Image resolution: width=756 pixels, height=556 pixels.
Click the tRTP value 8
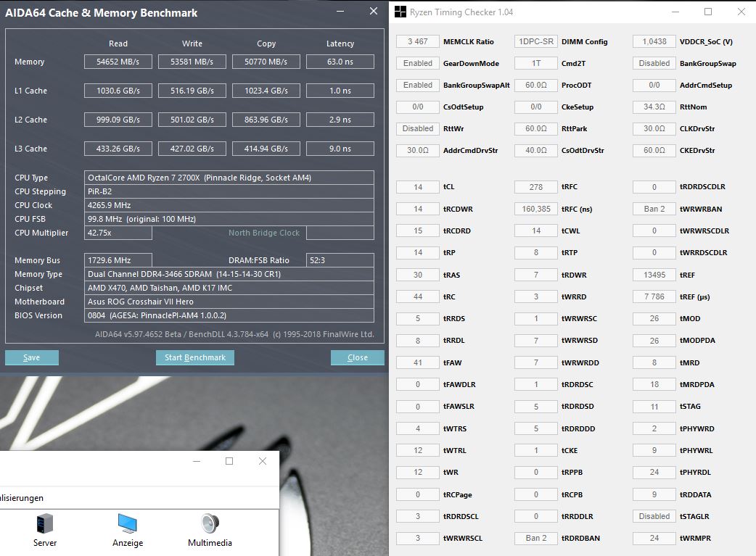pyautogui.click(x=536, y=252)
